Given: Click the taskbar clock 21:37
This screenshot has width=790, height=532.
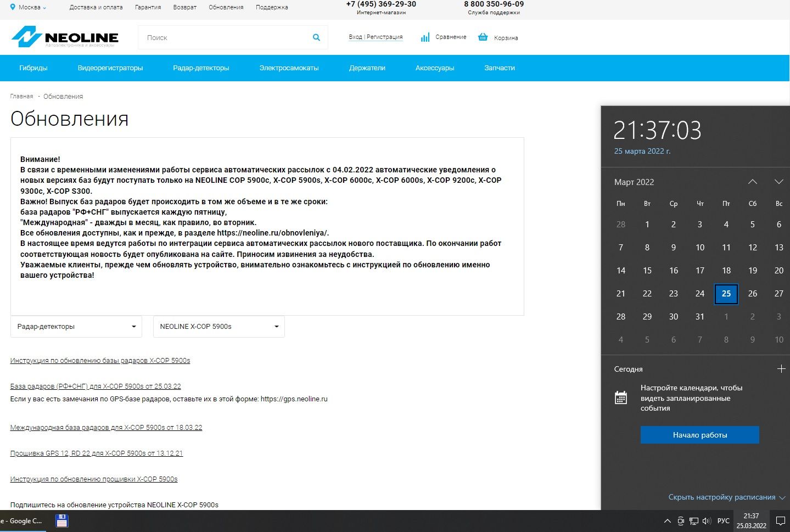Looking at the screenshot, I should tap(751, 521).
